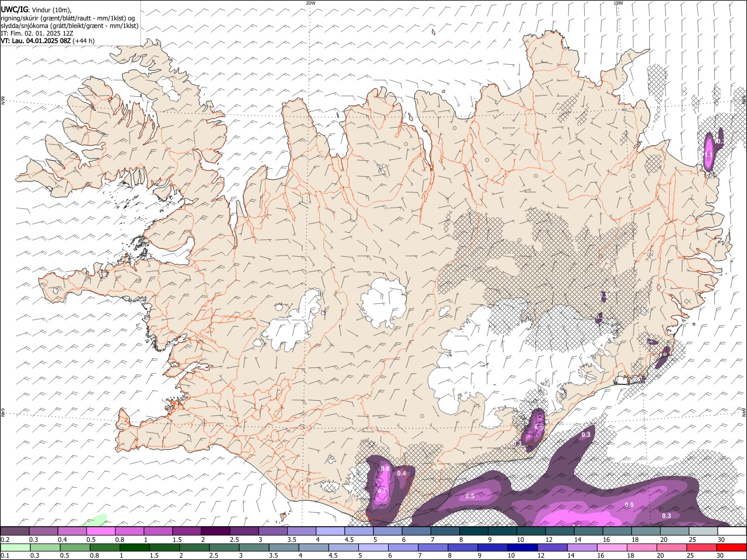
Task: Click the dull purple 0.2 legend swatch
Action: click(x=15, y=531)
